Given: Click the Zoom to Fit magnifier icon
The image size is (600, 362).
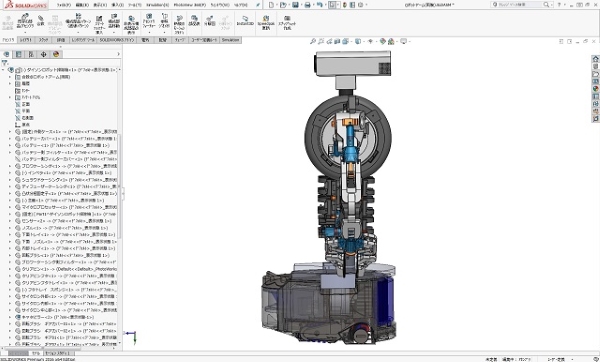Looking at the screenshot, I should pos(313,41).
